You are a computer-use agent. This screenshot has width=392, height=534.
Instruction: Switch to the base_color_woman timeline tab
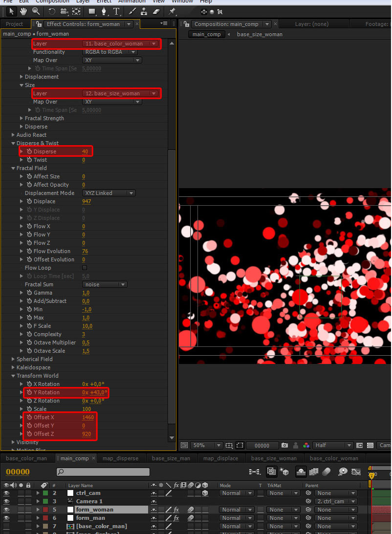pos(334,458)
